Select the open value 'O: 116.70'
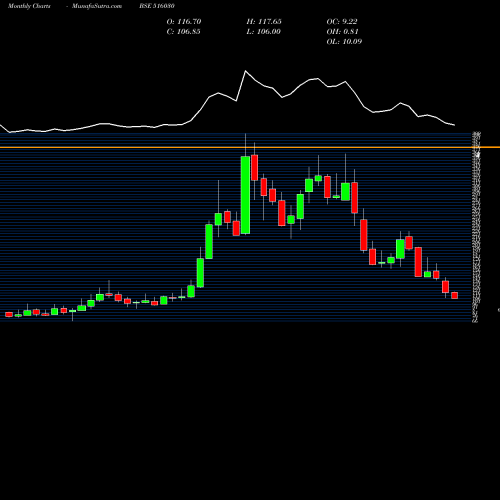 184,22
